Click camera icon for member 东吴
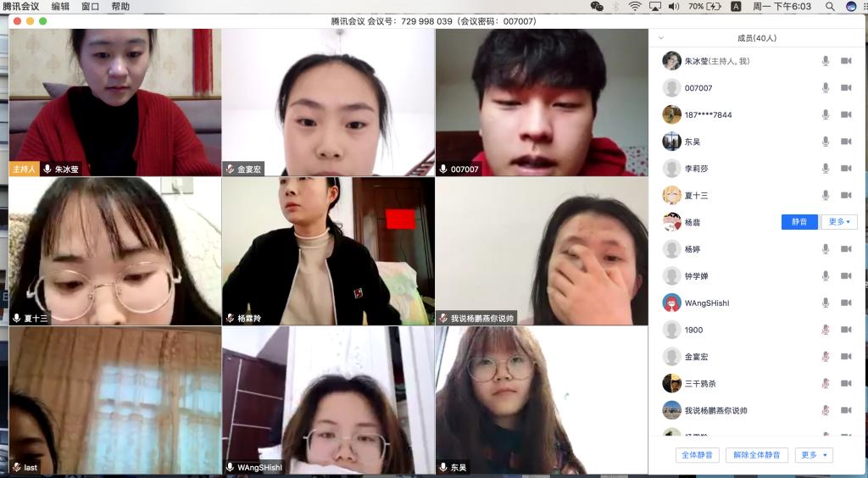The height and width of the screenshot is (478, 868). (x=846, y=142)
